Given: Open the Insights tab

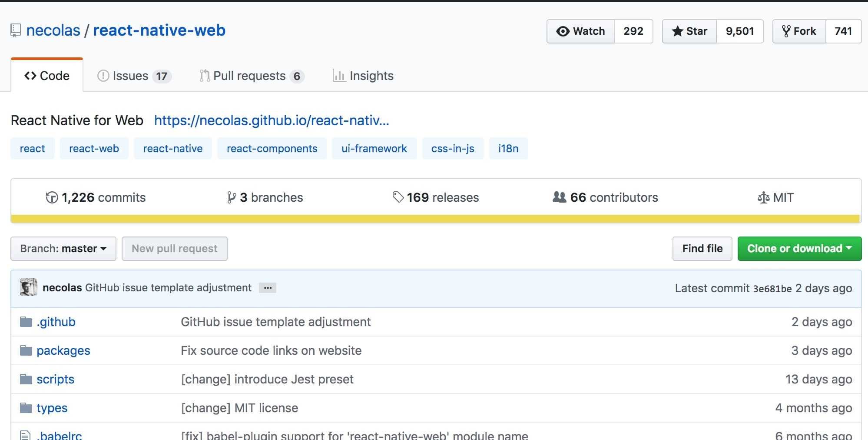Looking at the screenshot, I should tap(363, 76).
